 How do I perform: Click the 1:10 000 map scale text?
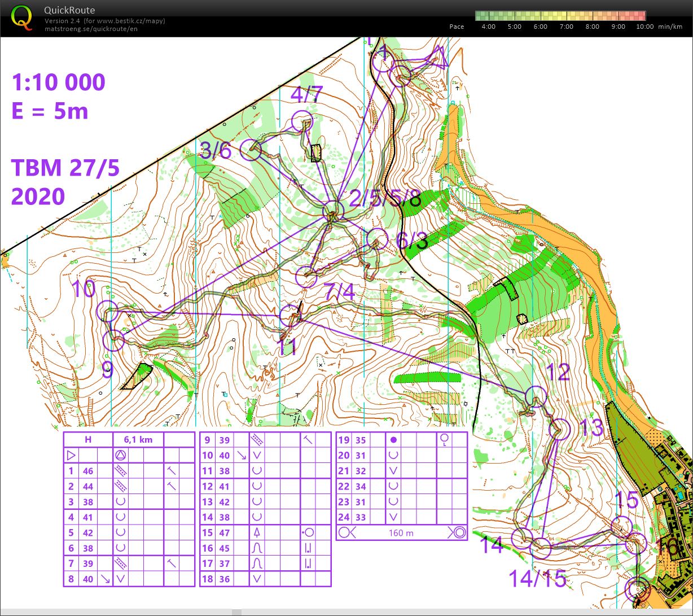point(58,82)
